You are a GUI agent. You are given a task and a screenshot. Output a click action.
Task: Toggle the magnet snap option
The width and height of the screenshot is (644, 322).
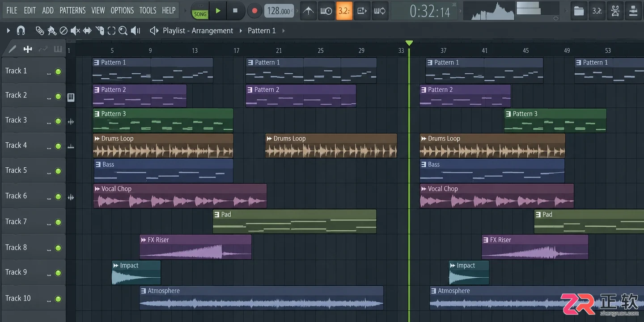coord(21,30)
